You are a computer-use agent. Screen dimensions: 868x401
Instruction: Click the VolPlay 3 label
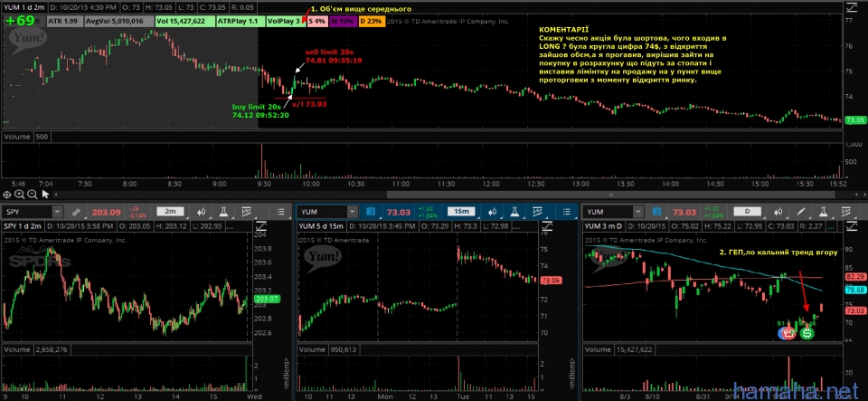click(x=286, y=21)
